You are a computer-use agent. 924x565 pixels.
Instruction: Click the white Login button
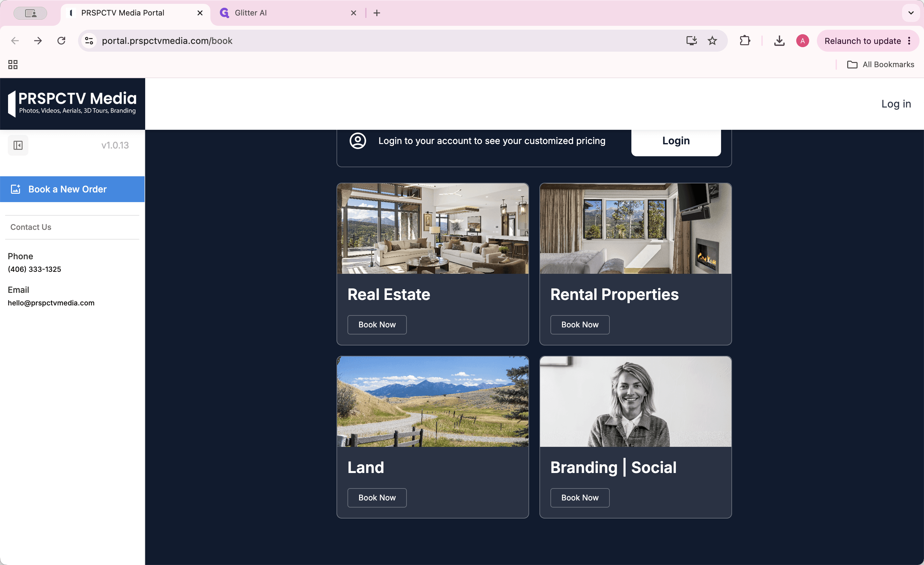676,141
